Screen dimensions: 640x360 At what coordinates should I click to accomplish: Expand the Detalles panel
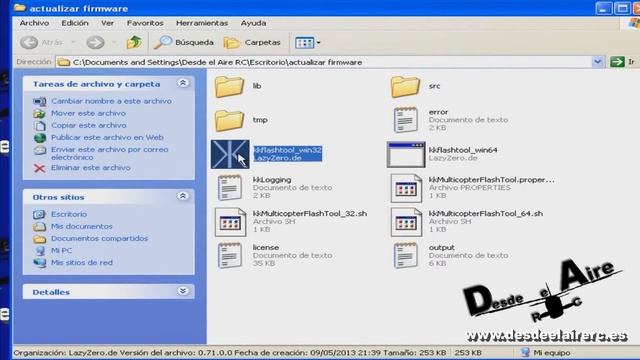pos(183,291)
